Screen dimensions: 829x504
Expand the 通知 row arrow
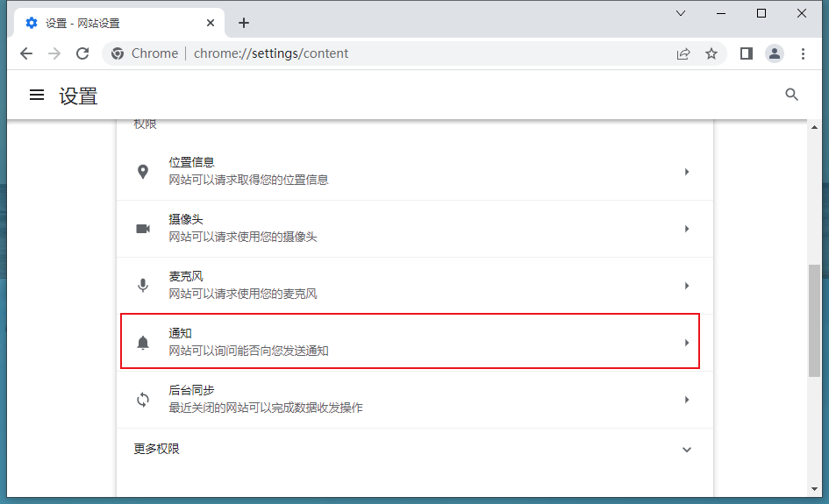[686, 343]
